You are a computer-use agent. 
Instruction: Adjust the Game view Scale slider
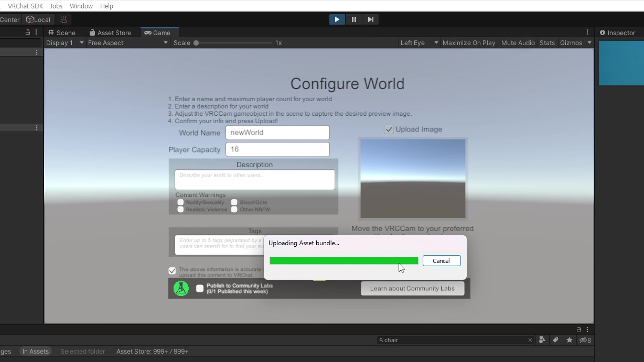click(233, 43)
